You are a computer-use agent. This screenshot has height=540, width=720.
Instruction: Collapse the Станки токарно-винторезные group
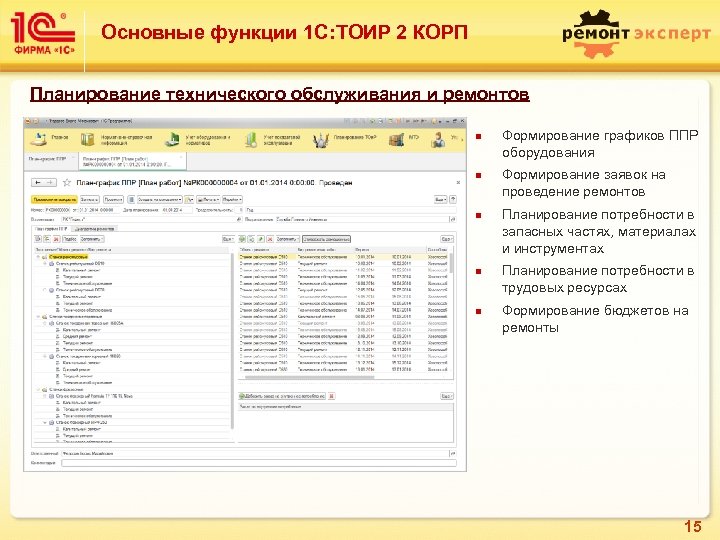[38, 317]
